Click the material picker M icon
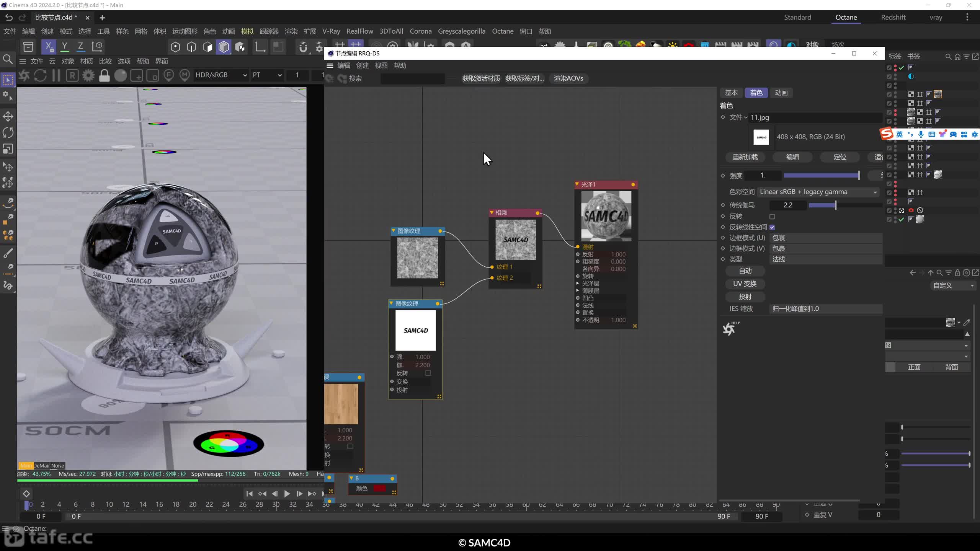This screenshot has height=551, width=980. pos(185,75)
